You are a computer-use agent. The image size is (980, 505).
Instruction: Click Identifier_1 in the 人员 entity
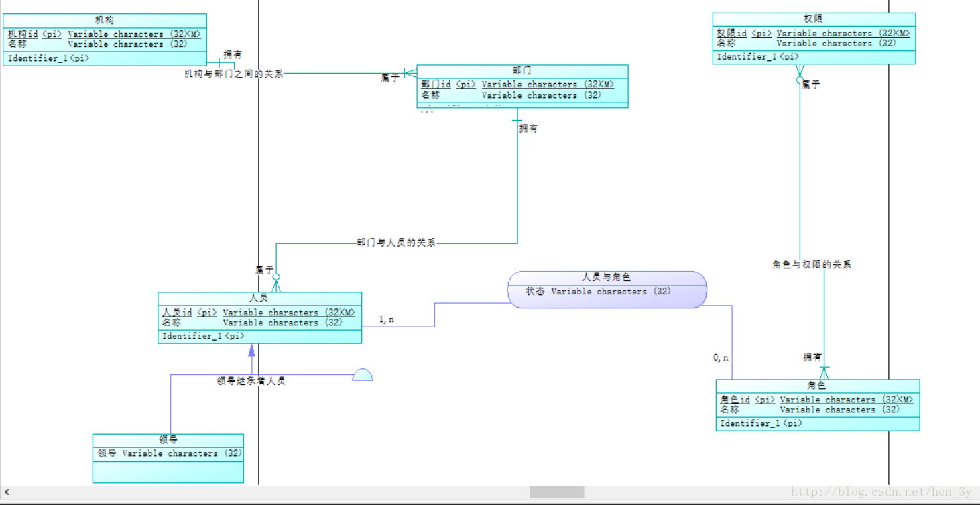click(203, 336)
